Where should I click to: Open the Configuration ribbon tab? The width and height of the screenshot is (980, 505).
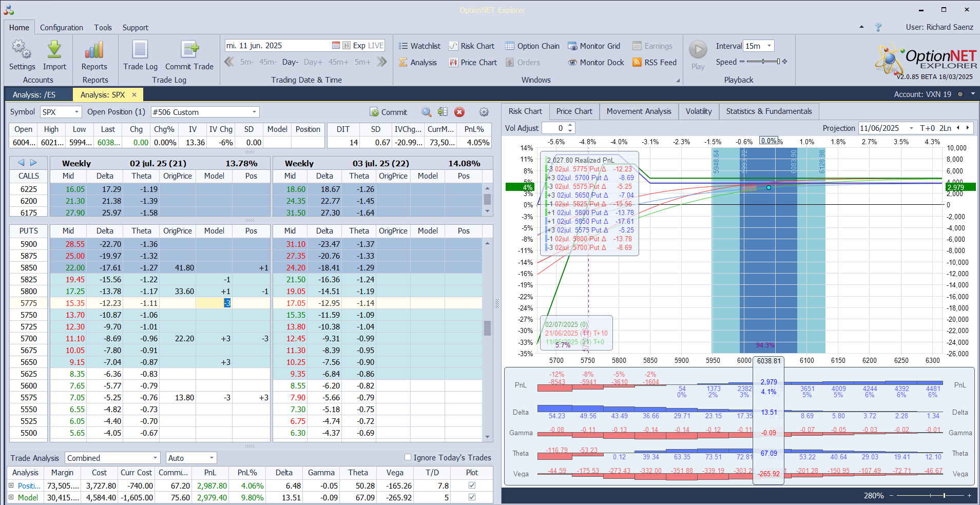62,28
